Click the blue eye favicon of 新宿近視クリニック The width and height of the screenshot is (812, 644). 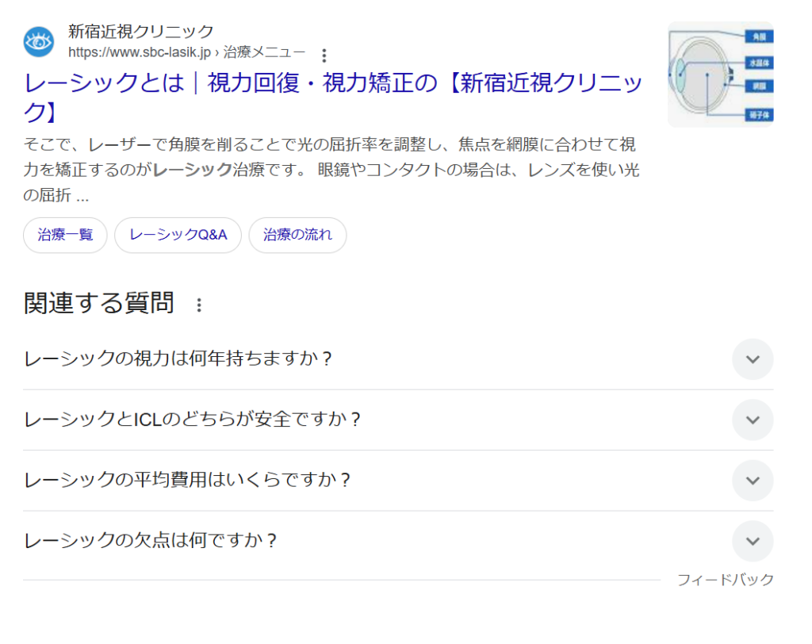pos(38,41)
